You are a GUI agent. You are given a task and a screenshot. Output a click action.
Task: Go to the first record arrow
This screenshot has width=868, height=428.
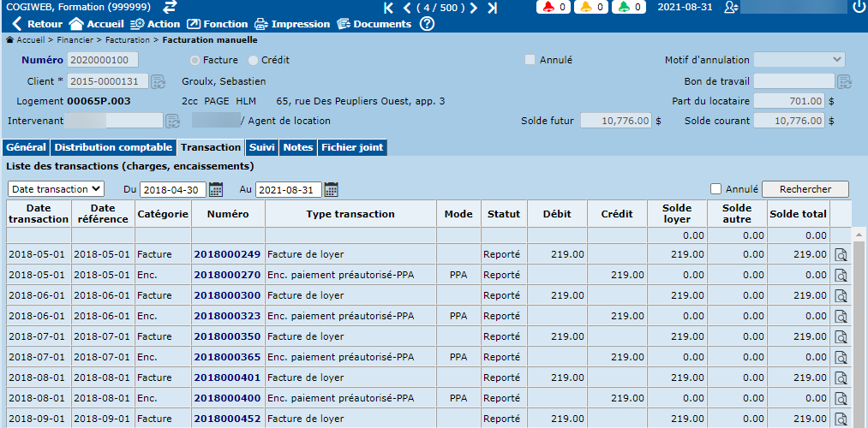[389, 8]
